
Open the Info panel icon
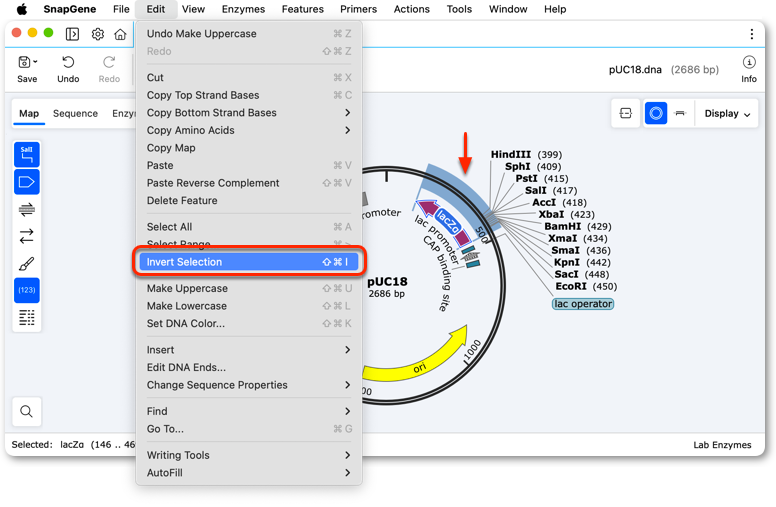pyautogui.click(x=749, y=69)
